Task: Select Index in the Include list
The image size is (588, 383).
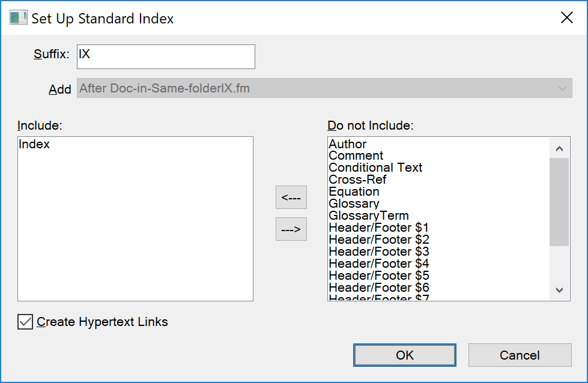Action: (34, 144)
